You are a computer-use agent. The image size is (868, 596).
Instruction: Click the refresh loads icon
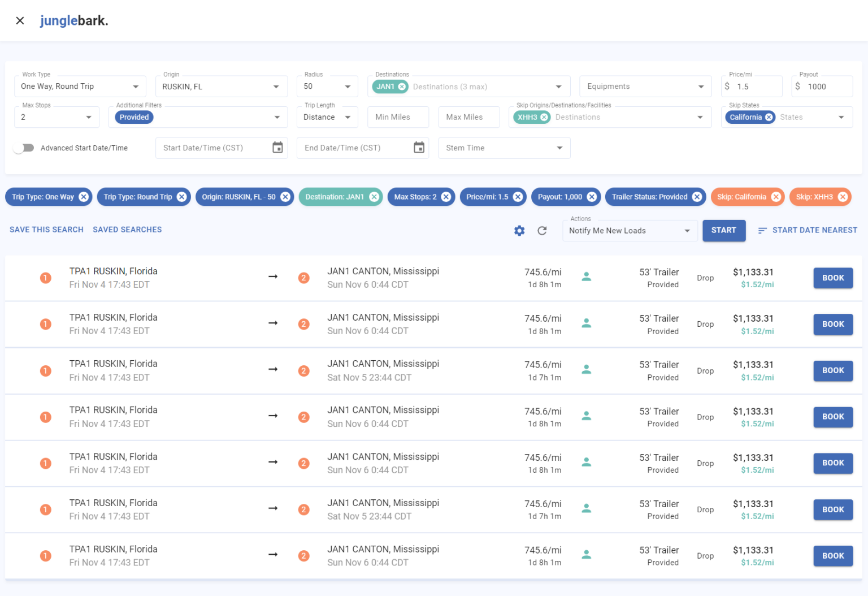click(x=542, y=231)
